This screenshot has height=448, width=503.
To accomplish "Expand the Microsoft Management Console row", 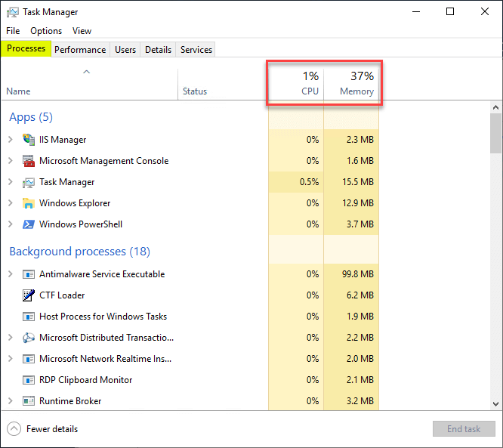I will pyautogui.click(x=11, y=161).
